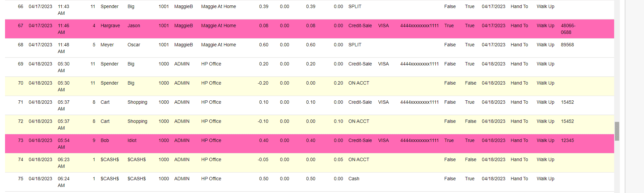644x193 pixels.
Task: Select MaggieB user in row 68
Action: pyautogui.click(x=183, y=45)
